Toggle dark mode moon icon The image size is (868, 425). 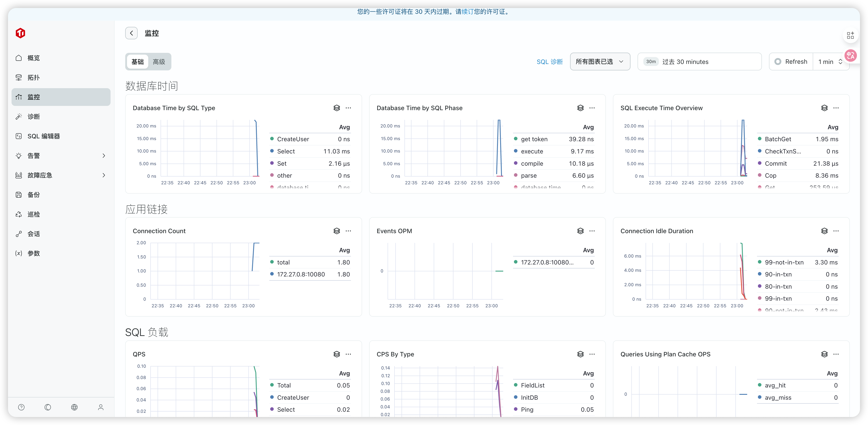[48, 407]
